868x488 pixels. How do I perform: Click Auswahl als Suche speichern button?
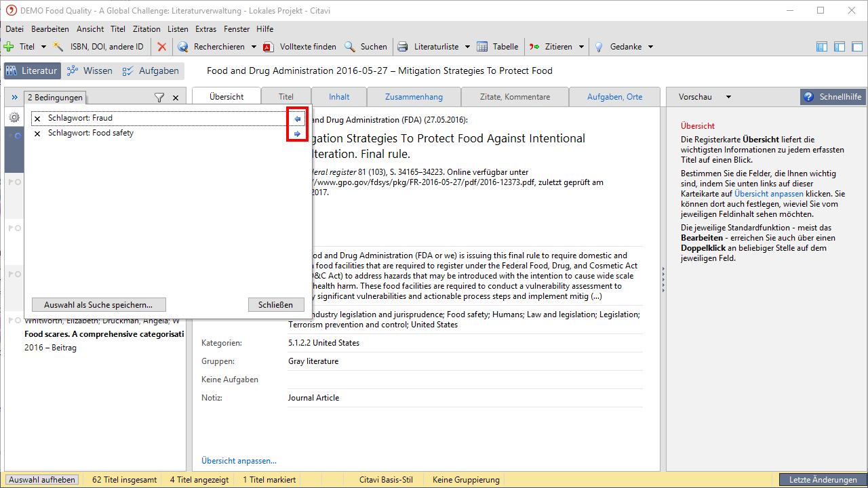[x=98, y=305]
